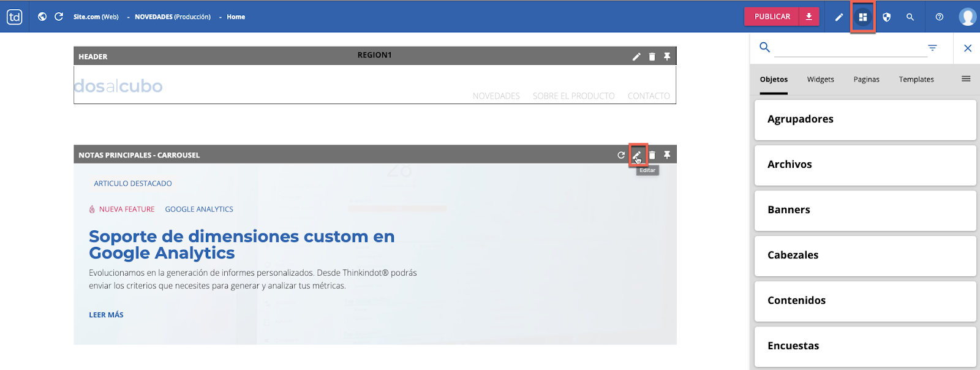Click the LEER MÁS link
Screen dimensions: 980x370
[x=106, y=315]
